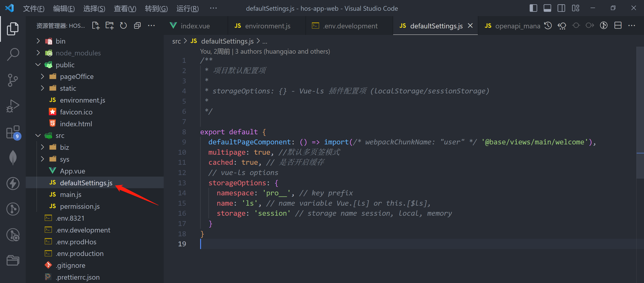Open the Source Control view
Image resolution: width=644 pixels, height=283 pixels.
pos(13,80)
